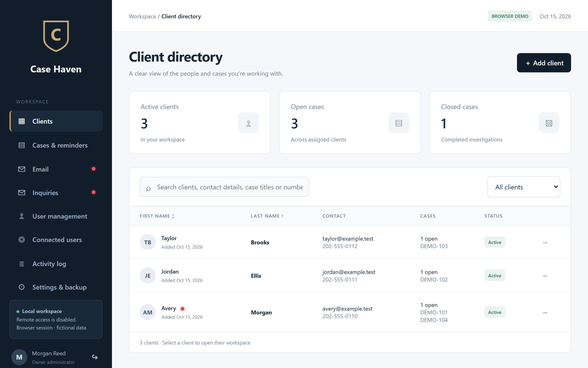This screenshot has width=588, height=368.
Task: Open Avery Morgan row arrow
Action: click(545, 313)
